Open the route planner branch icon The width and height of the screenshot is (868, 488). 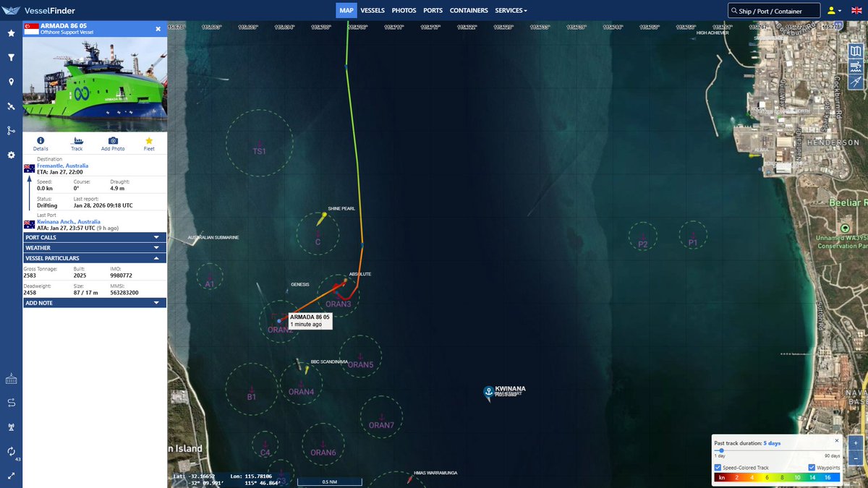tap(11, 131)
